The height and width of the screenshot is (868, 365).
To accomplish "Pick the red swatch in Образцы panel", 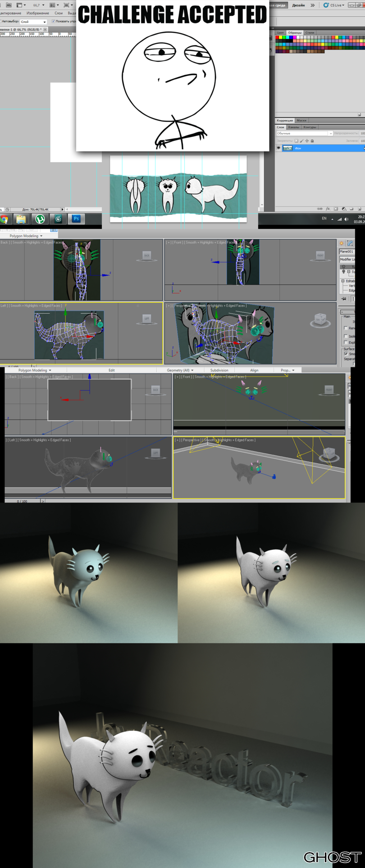I will [x=277, y=37].
